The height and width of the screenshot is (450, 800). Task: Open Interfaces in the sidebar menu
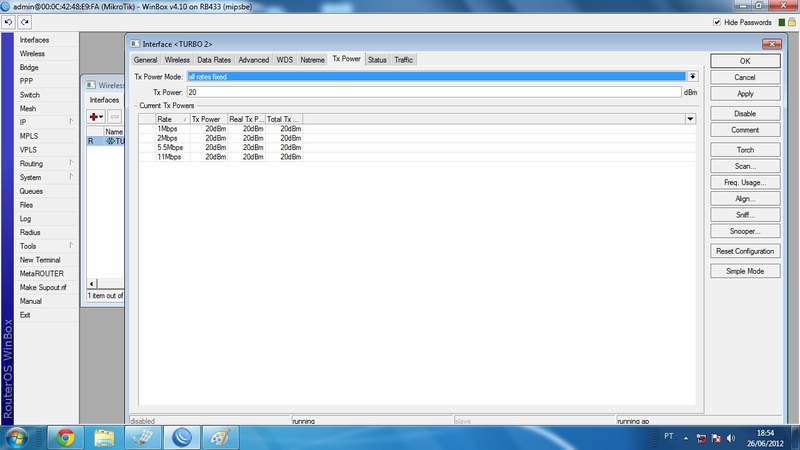[34, 40]
